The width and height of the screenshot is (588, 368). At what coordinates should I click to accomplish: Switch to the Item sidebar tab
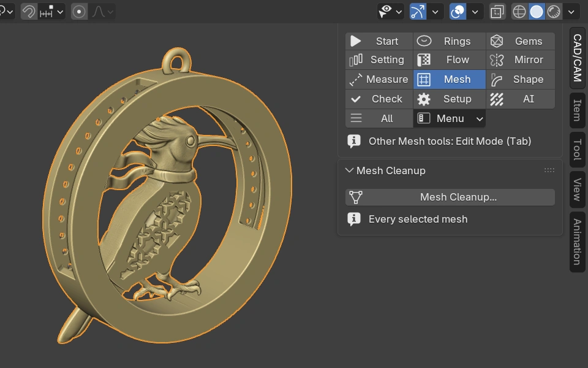577,110
